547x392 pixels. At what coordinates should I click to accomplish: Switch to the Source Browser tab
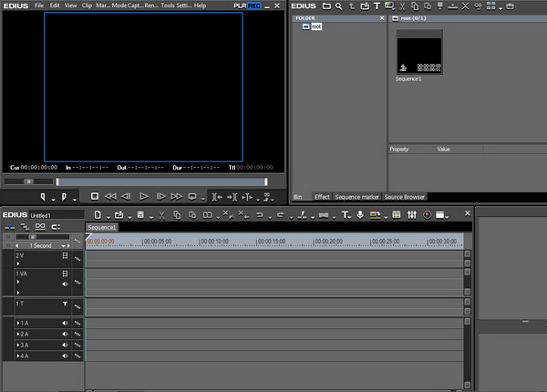click(404, 196)
